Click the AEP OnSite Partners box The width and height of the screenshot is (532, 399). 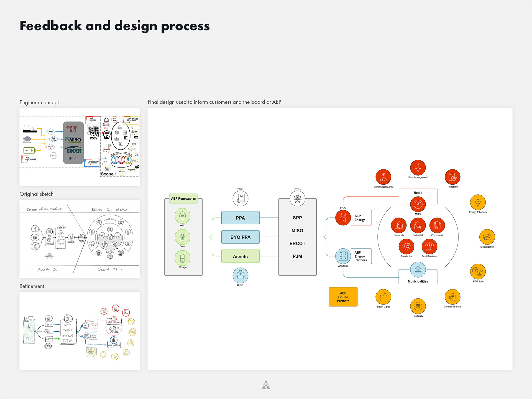(343, 297)
